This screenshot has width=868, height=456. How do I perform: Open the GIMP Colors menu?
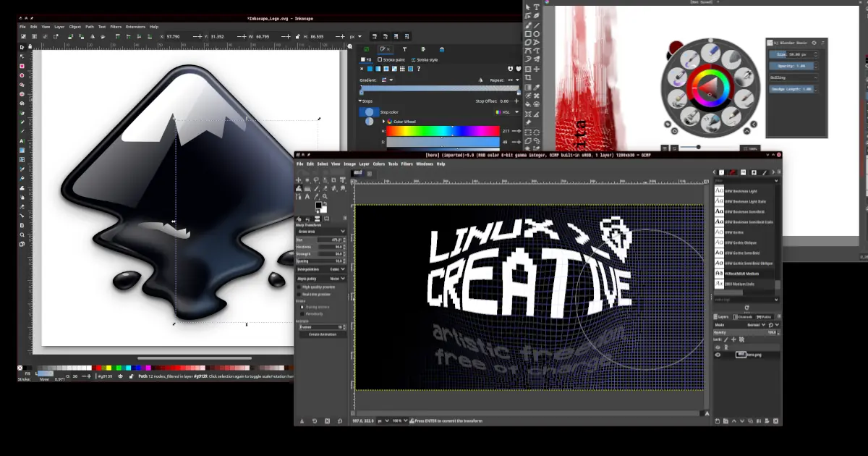(x=379, y=164)
